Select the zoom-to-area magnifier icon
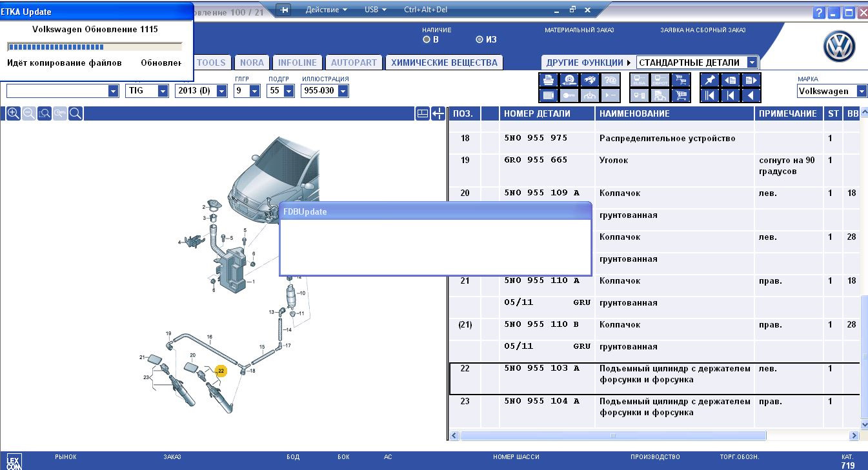 45,114
